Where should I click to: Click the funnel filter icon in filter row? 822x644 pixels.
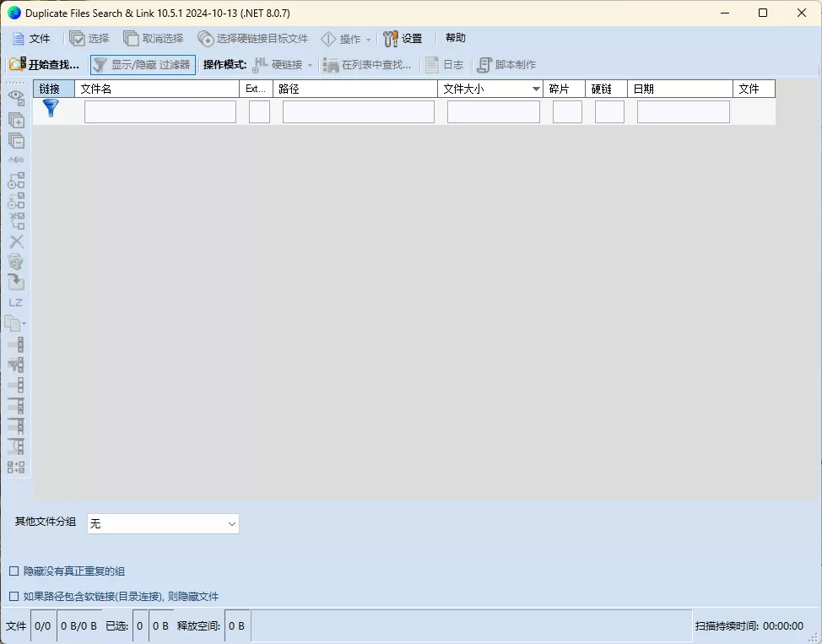pos(51,108)
